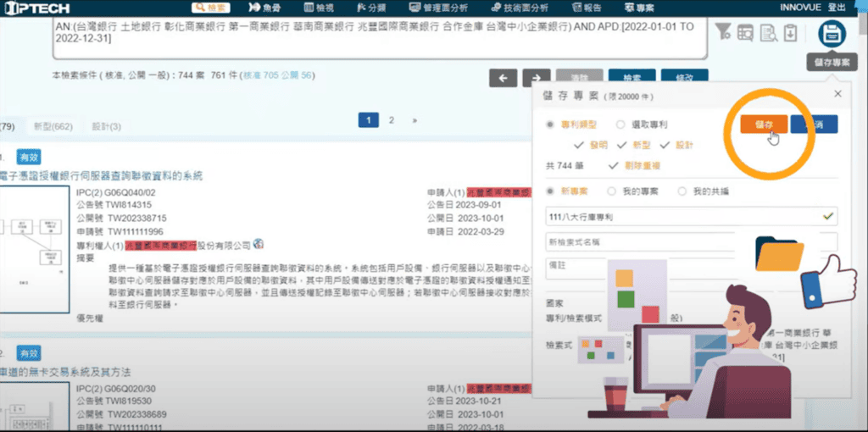Choose the 我的共編 radio option
Image resolution: width=868 pixels, height=432 pixels.
[x=682, y=191]
